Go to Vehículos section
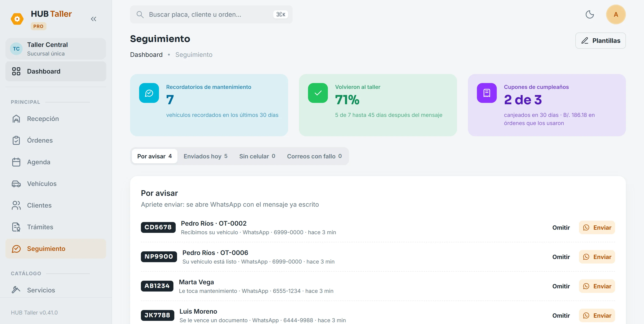Screen dimensions: 644x324 [x=56, y=184]
